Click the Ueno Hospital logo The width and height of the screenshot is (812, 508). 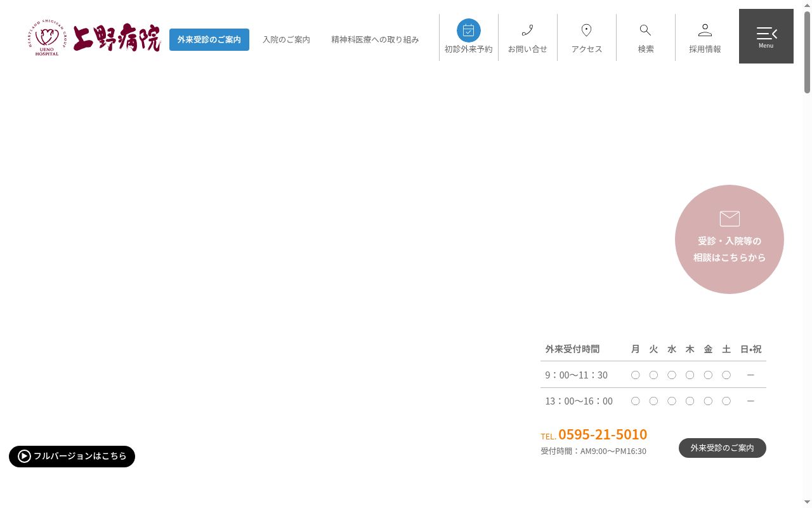(95, 38)
